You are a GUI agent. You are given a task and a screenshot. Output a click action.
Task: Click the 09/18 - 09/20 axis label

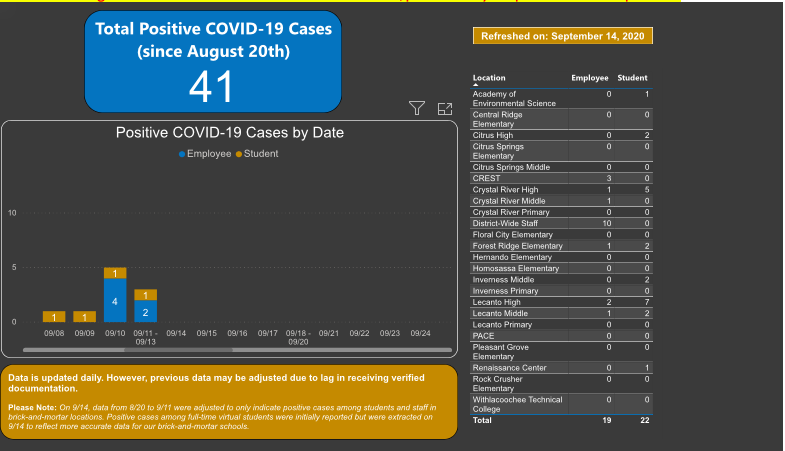(298, 337)
